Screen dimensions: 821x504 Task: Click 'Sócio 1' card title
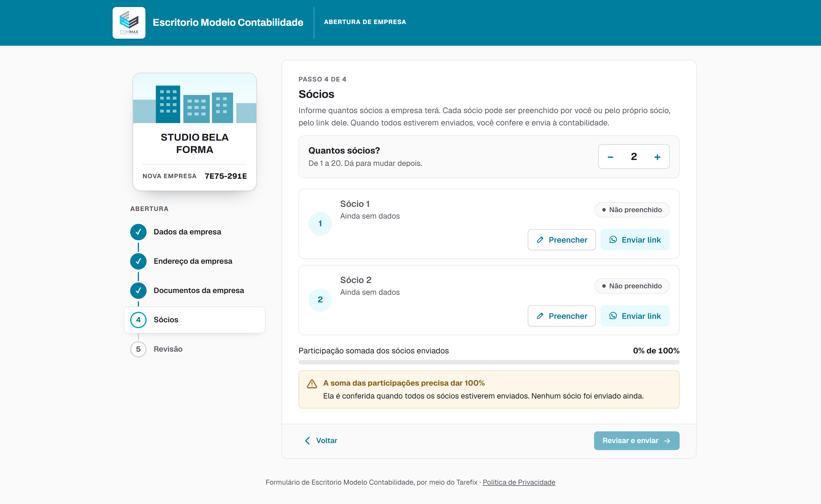pyautogui.click(x=354, y=204)
